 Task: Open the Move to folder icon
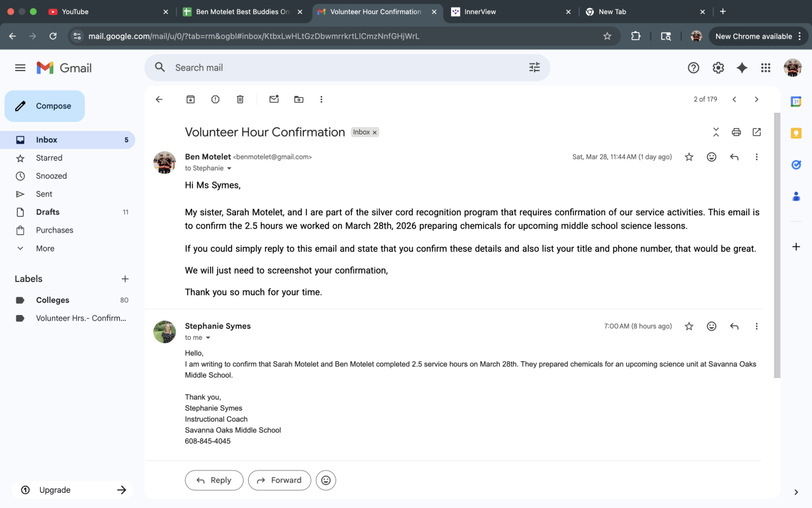(299, 99)
